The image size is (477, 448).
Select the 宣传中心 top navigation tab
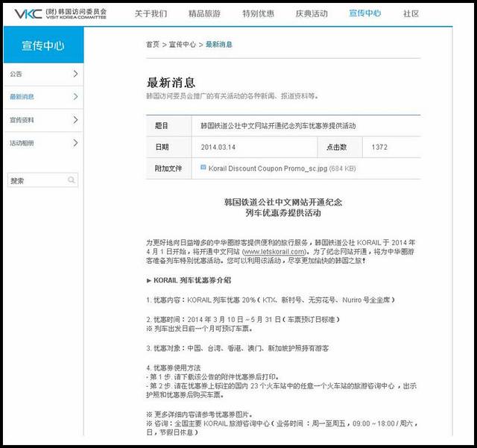click(364, 13)
